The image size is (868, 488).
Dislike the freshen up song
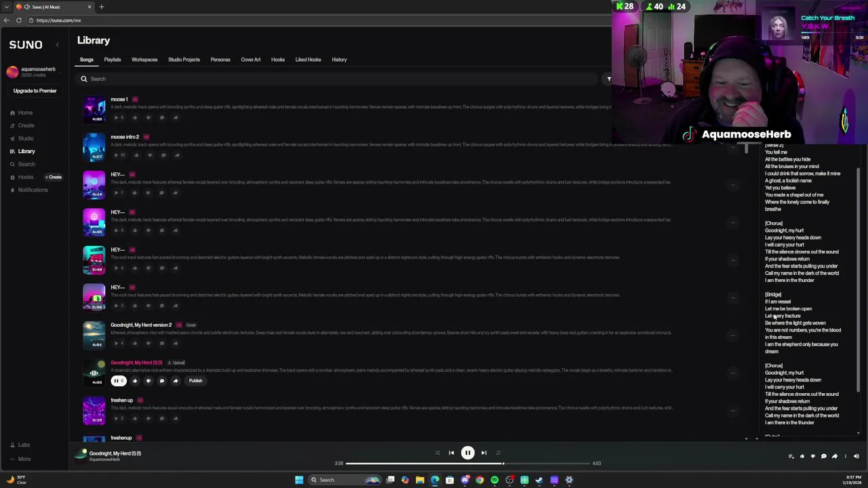click(x=148, y=418)
